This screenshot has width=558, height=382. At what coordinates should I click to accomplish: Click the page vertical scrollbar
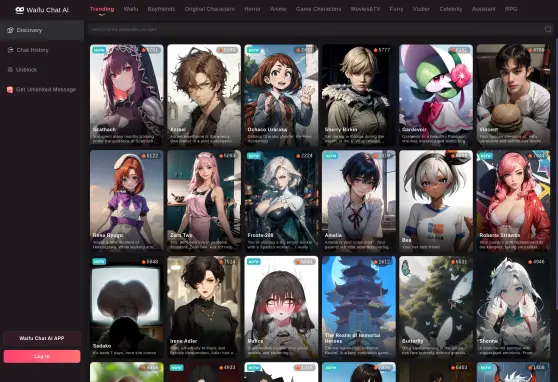coord(556,160)
